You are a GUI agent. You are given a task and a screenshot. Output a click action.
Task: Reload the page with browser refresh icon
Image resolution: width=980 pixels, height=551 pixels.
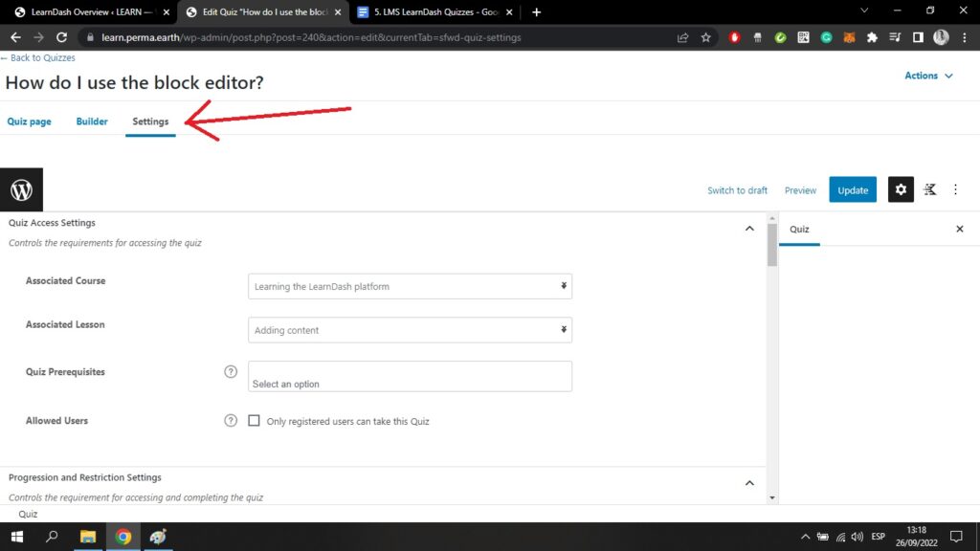[x=62, y=37]
